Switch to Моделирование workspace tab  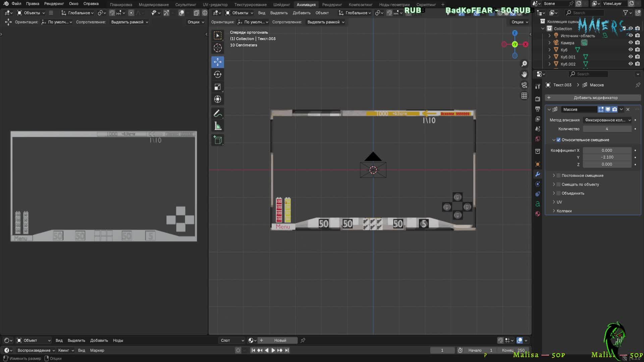pos(154,5)
